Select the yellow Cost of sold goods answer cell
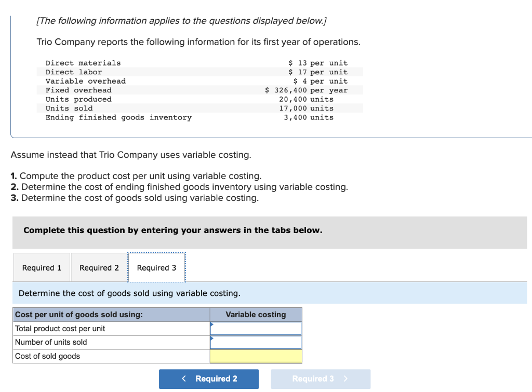The height and width of the screenshot is (392, 532). [255, 355]
